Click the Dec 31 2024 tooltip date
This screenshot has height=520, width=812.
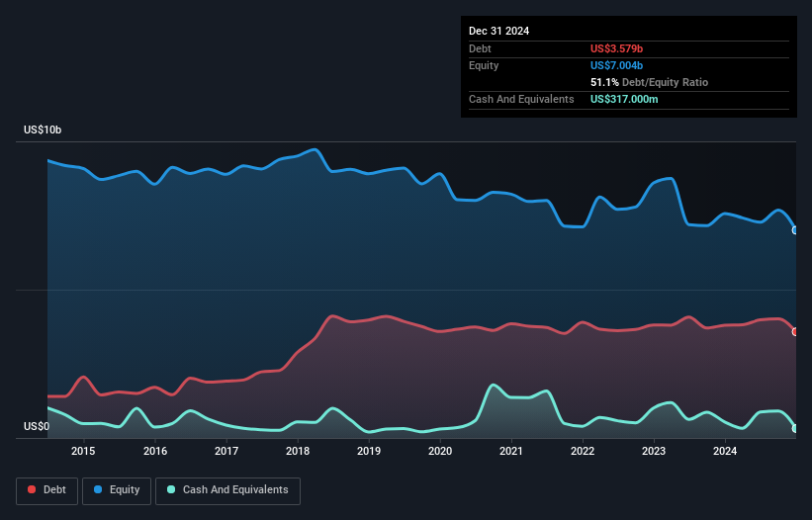[499, 31]
